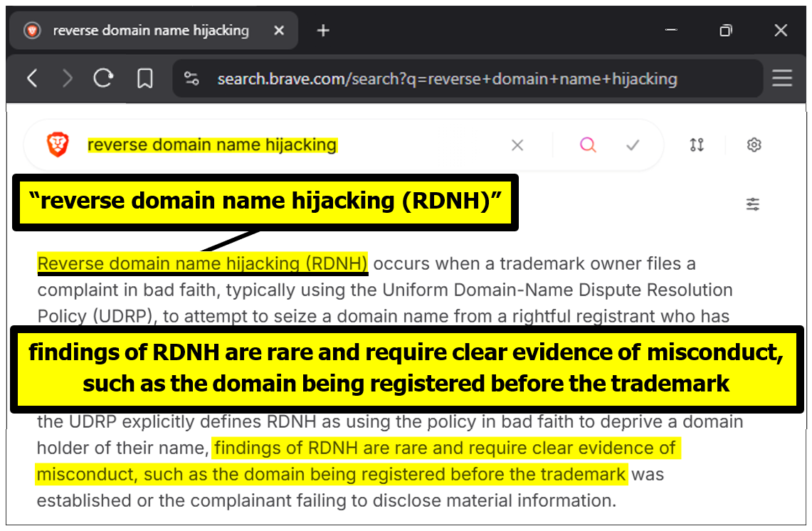
Task: Clear the search query with the X
Action: tap(517, 145)
